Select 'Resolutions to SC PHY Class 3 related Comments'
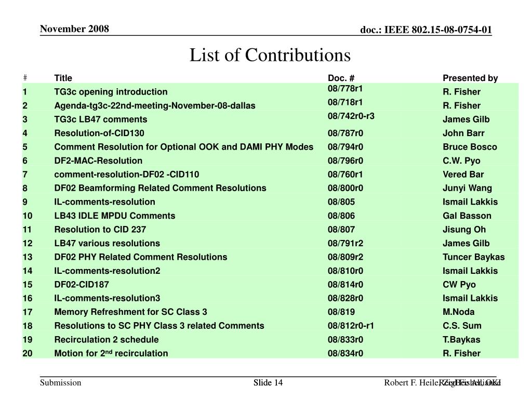Screen dimensions: 532x399 pos(159,326)
